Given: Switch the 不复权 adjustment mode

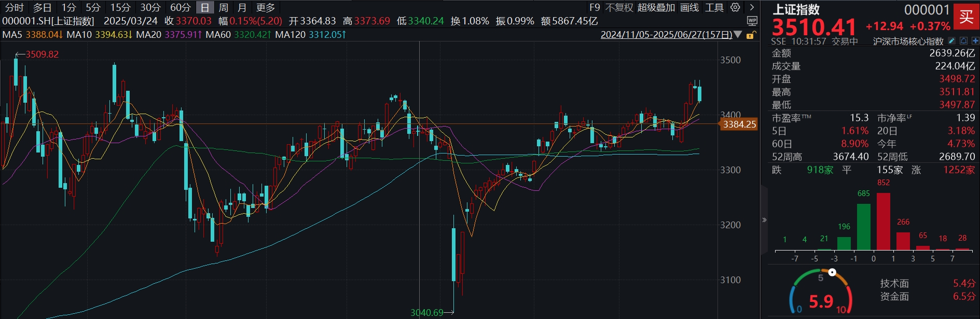Looking at the screenshot, I should pyautogui.click(x=619, y=7).
